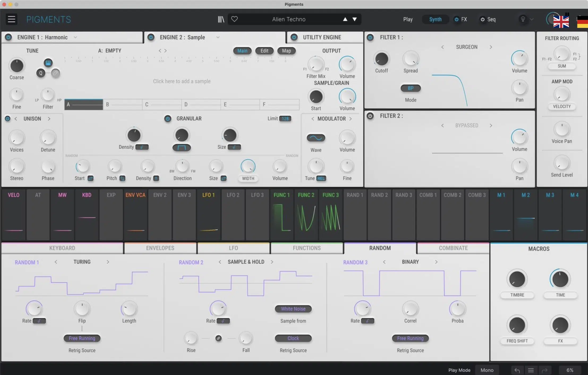Toggle Unison power button
Image resolution: width=588 pixels, height=375 pixels.
click(x=8, y=118)
